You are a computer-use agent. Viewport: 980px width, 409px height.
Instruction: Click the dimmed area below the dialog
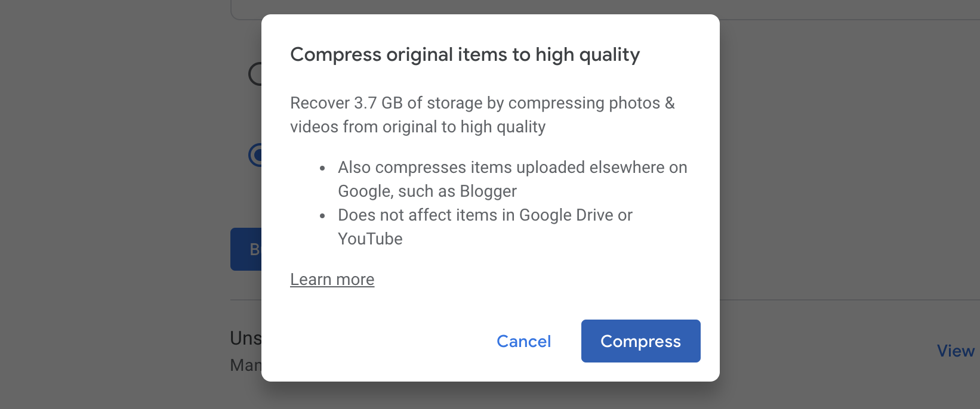click(489, 396)
